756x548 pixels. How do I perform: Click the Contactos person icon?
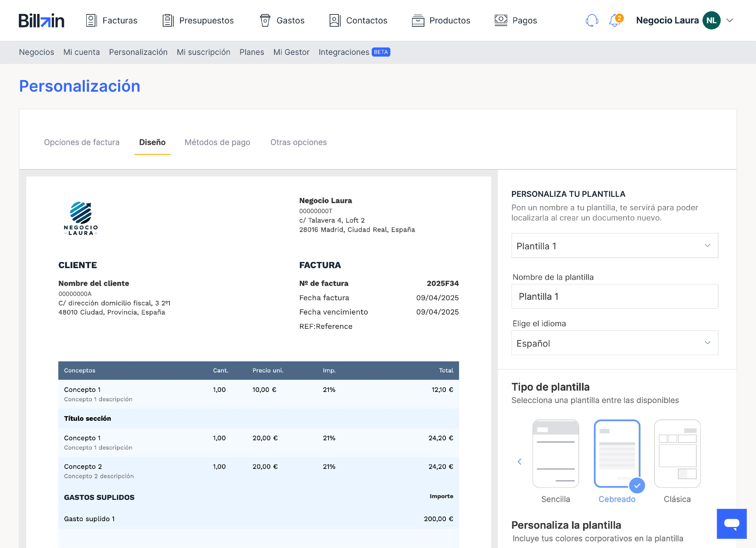pos(335,20)
